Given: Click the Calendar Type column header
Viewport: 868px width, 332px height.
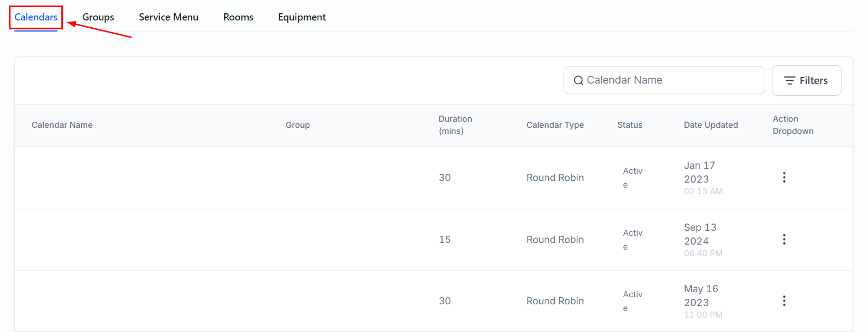Looking at the screenshot, I should pos(555,125).
